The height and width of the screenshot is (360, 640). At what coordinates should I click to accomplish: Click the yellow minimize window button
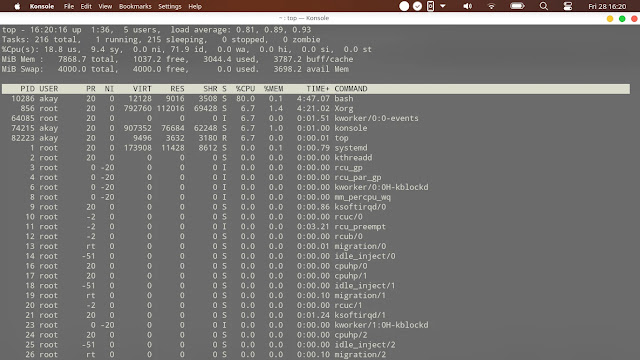point(610,18)
